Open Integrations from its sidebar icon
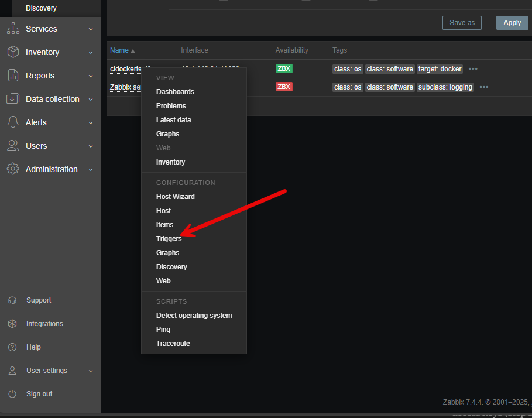This screenshot has width=532, height=418. [x=13, y=323]
